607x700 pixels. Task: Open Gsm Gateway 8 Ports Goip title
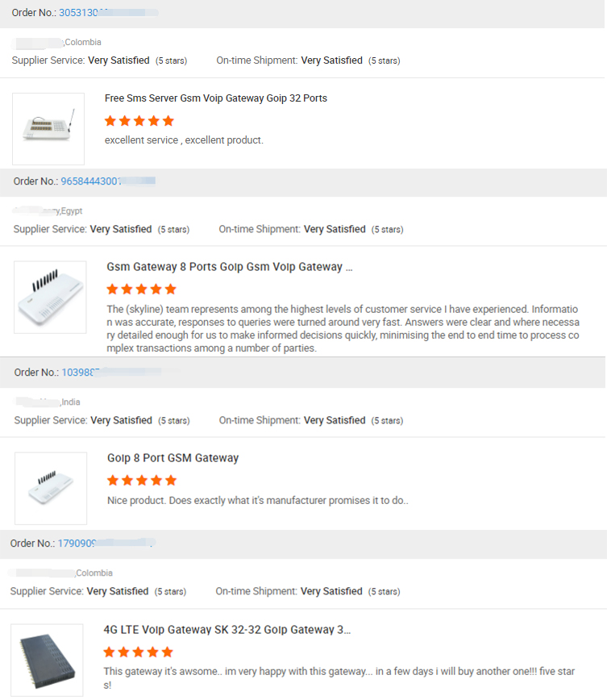point(230,267)
